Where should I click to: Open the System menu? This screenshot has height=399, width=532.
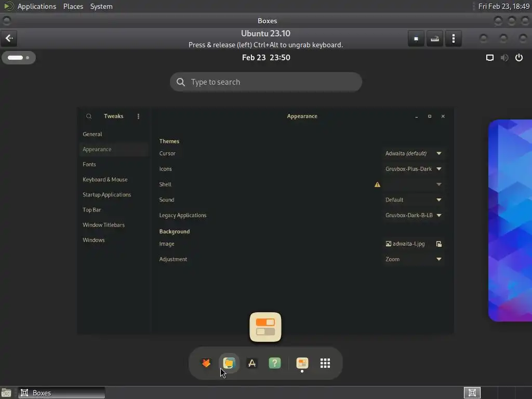coord(101,6)
